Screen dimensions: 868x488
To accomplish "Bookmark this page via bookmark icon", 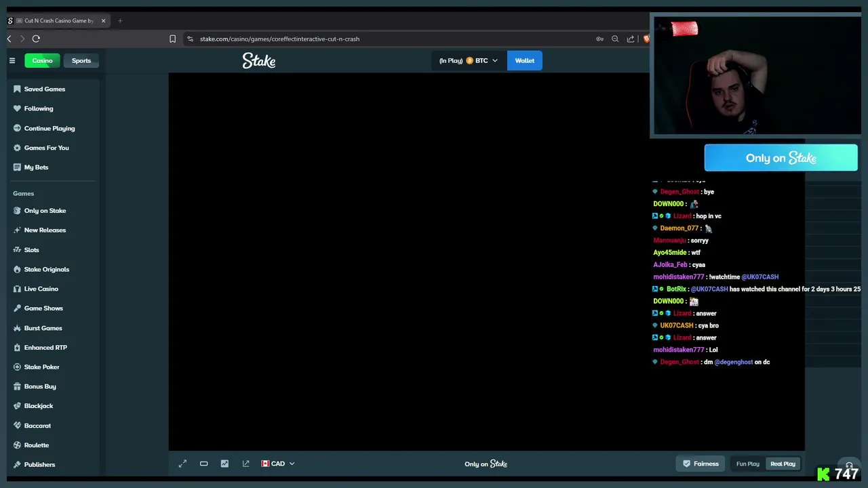I will (173, 39).
